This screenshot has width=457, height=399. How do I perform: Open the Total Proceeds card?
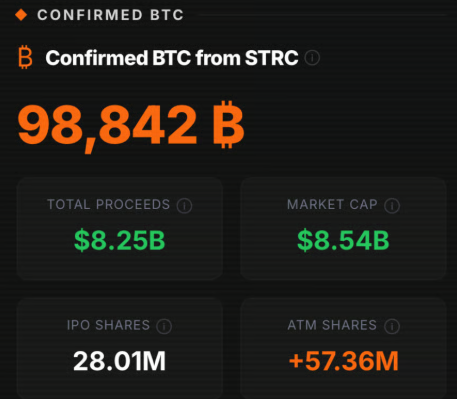pos(120,229)
